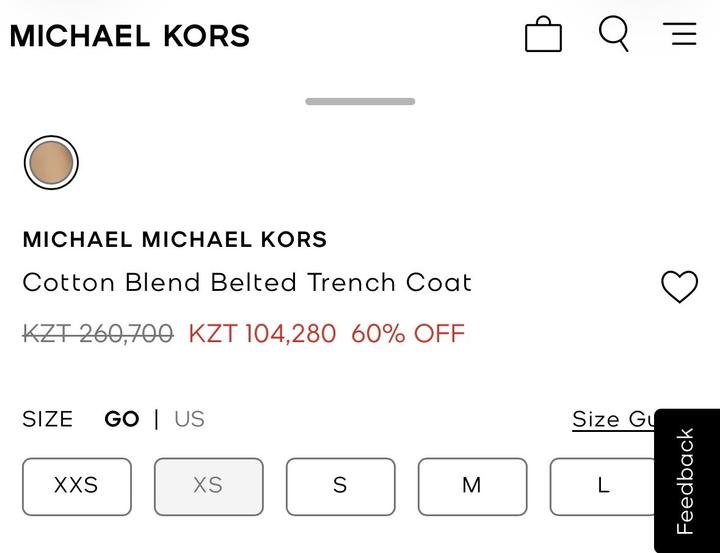The width and height of the screenshot is (720, 553).
Task: Click the sale price KZT 104,280
Action: click(x=262, y=333)
